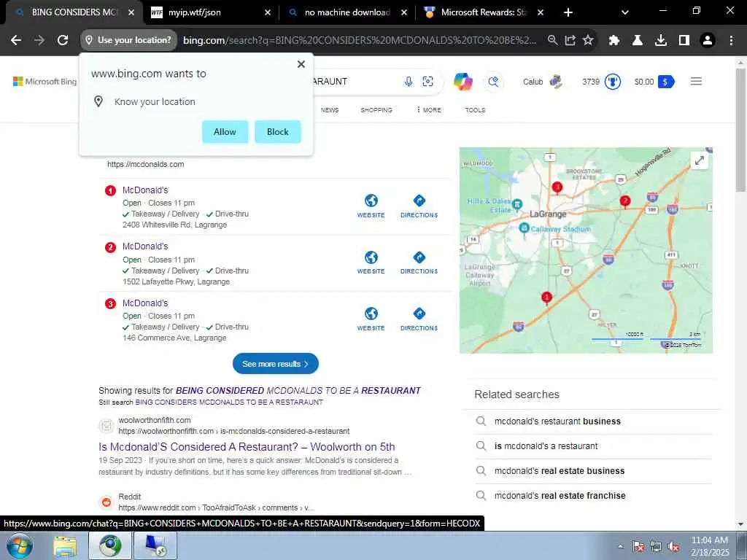Open the first McDonald's listing on Whitesville Rd
Screen dimensions: 747x560
[x=145, y=190]
